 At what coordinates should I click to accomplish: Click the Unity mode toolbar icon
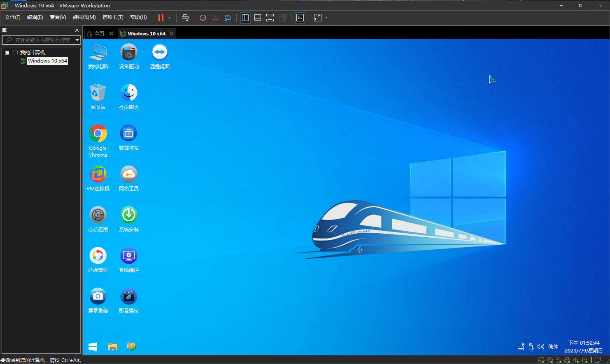[x=282, y=18]
